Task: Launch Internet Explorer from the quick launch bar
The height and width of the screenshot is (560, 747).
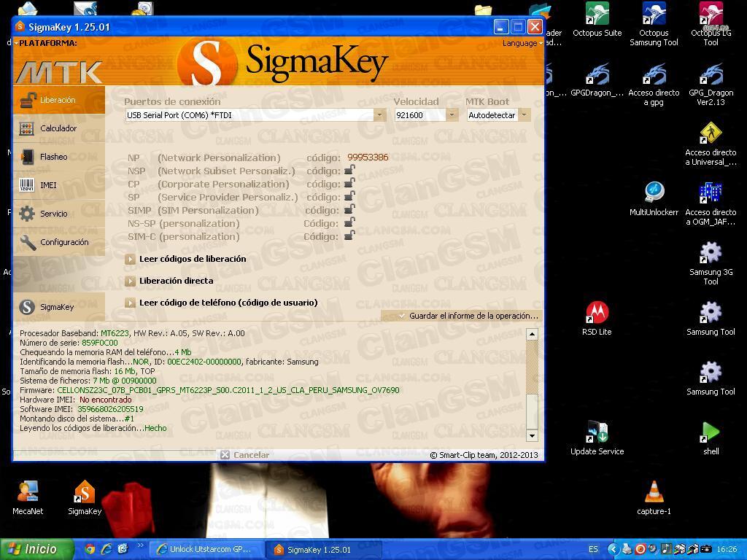Action: click(x=107, y=549)
